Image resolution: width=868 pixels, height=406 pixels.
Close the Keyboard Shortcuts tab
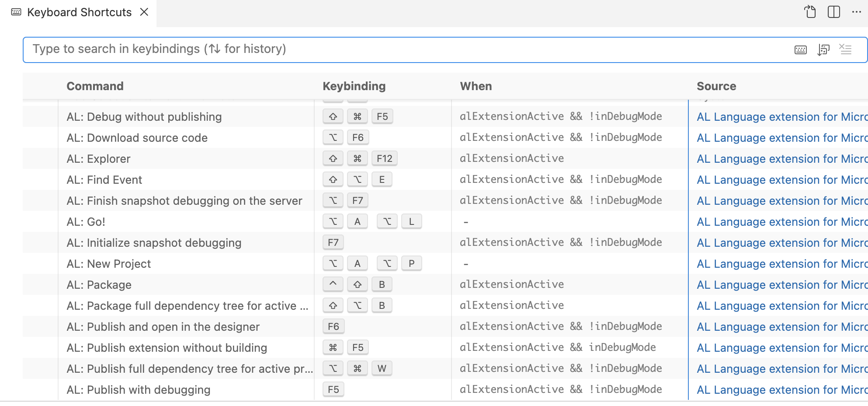point(144,12)
